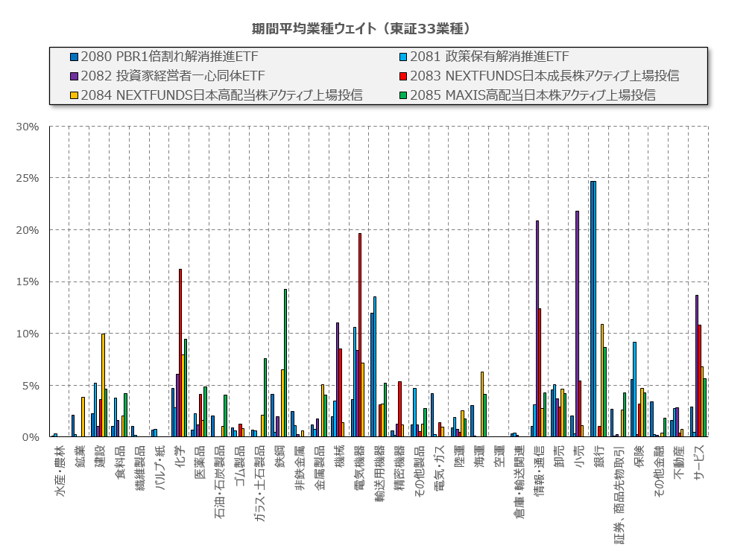This screenshot has width=749, height=560.
Task: Click the orange bar above 建設
Action: point(104,385)
